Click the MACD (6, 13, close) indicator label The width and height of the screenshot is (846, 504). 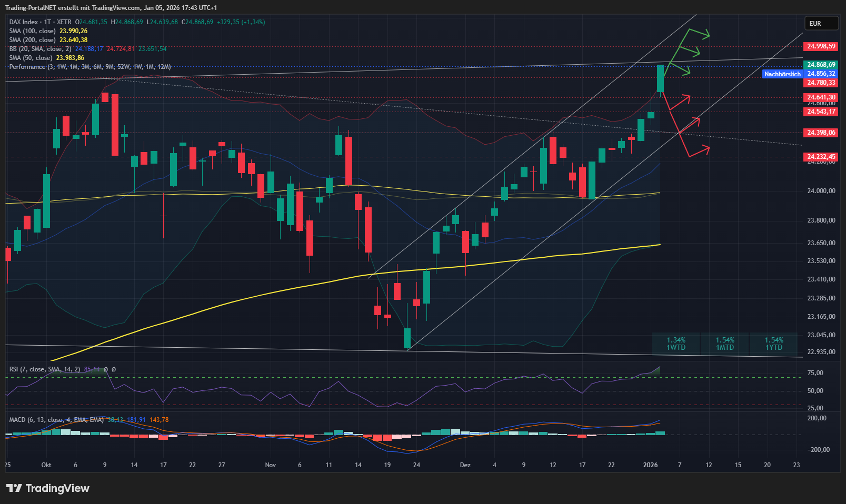tap(56, 420)
